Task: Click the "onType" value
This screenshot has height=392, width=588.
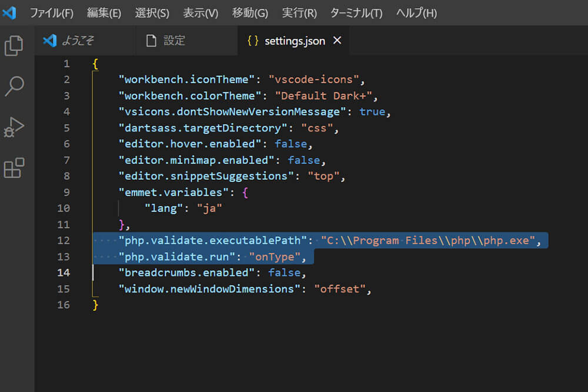Action: 275,257
